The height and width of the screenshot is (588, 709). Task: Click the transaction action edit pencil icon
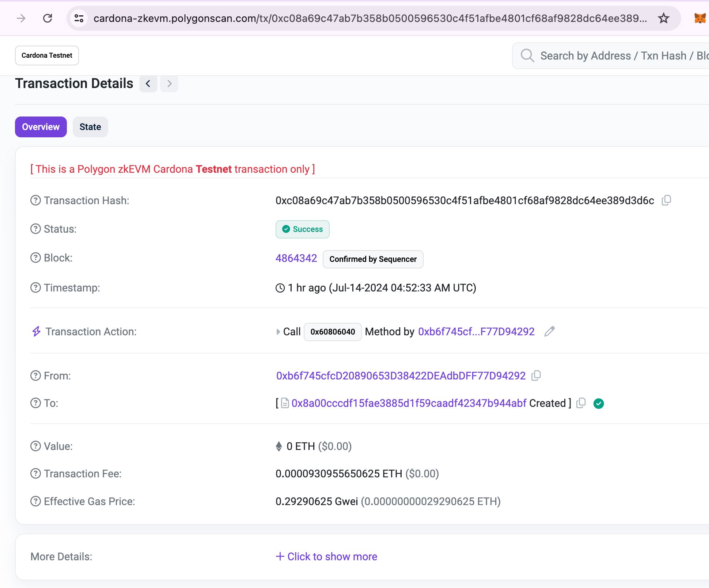[549, 331]
